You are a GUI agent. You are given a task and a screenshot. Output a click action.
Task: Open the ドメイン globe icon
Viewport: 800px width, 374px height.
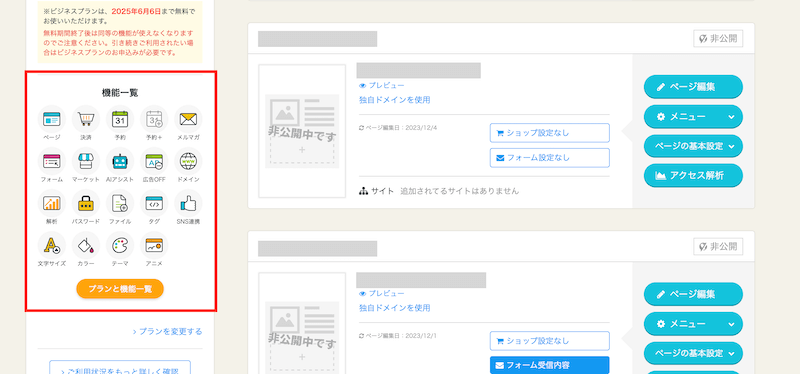click(188, 161)
